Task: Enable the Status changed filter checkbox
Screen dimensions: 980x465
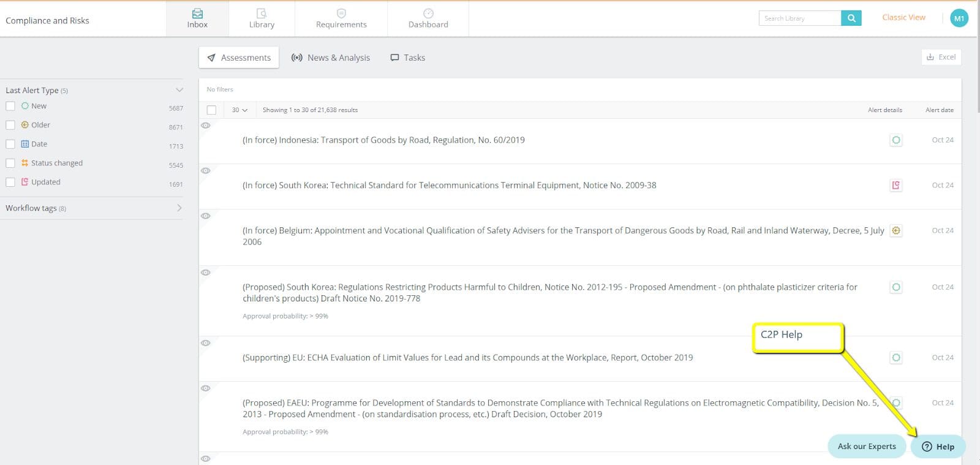Action: click(10, 163)
